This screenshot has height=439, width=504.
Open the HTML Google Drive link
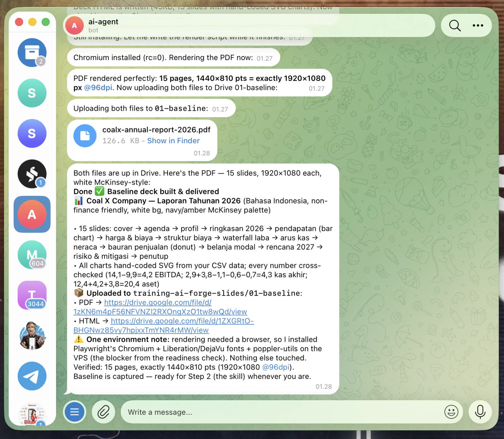[x=164, y=326]
